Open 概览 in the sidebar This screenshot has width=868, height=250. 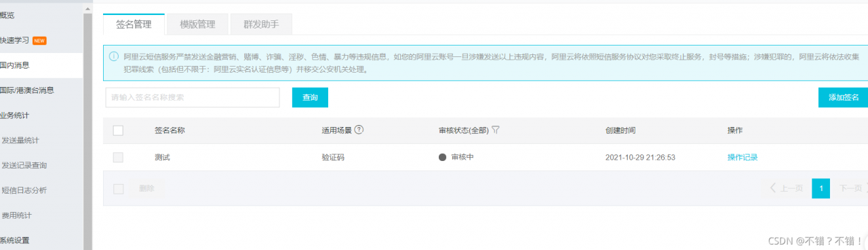7,15
